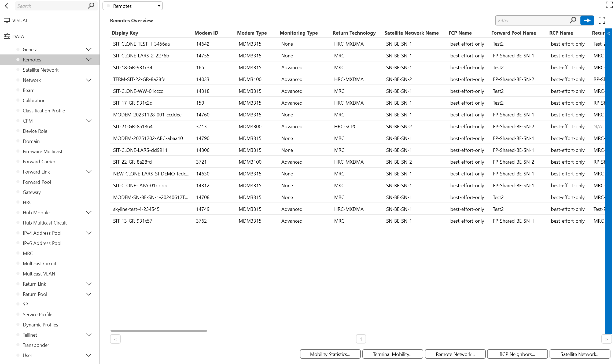Click the back arrow icon beside Search
The image size is (615, 364).
(6, 6)
